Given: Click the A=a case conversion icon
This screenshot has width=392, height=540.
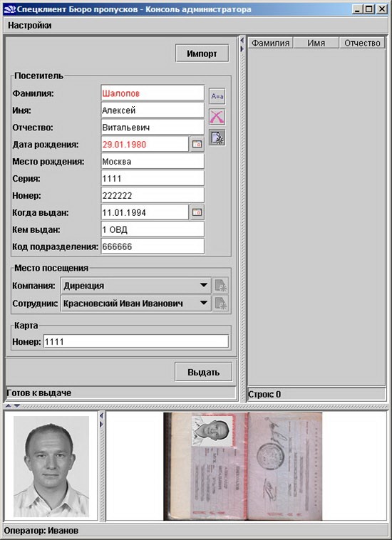Looking at the screenshot, I should [x=217, y=96].
